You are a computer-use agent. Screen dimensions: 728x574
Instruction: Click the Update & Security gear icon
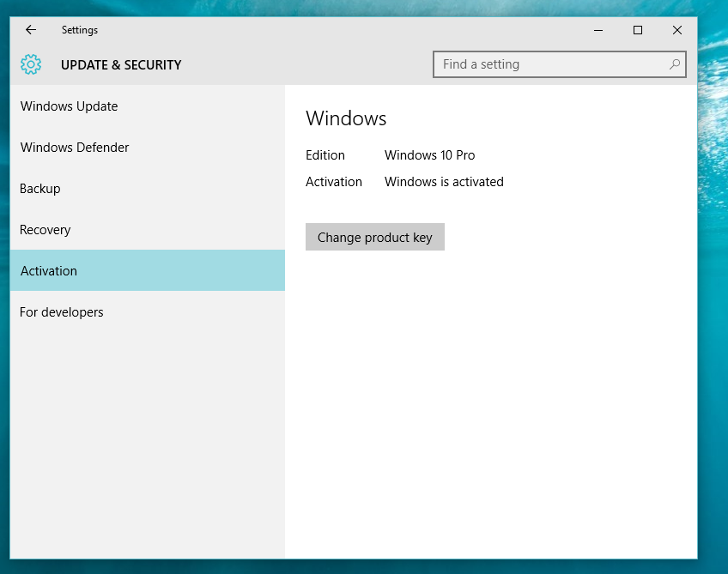31,64
